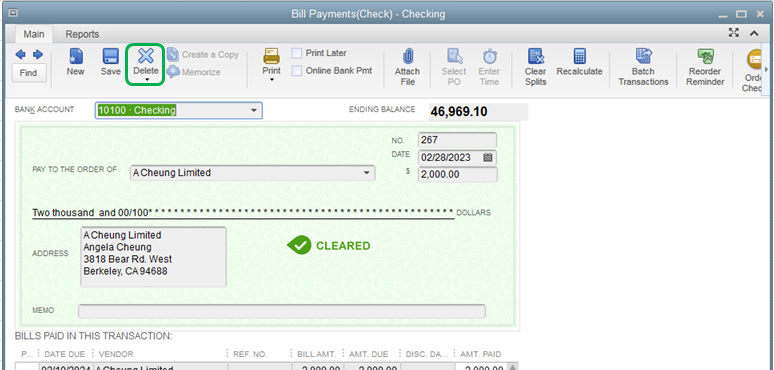Viewport: 774px width, 370px height.
Task: Save the bill payment check
Action: tap(111, 62)
